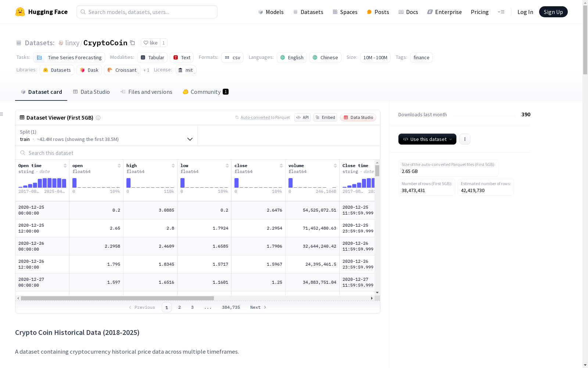Open the like count showing 1
This screenshot has width=588, height=368.
coord(164,43)
